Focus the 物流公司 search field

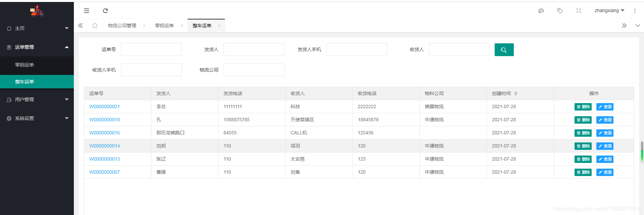(x=254, y=70)
